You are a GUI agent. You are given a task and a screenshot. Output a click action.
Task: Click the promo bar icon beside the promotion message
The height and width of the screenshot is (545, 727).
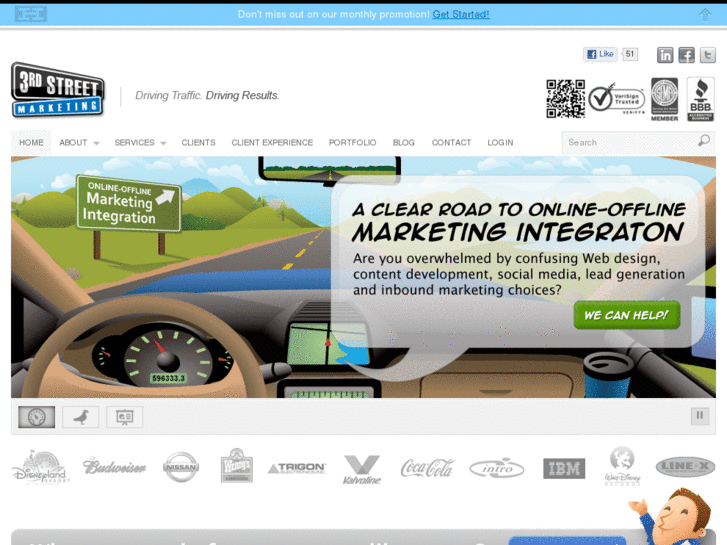point(31,14)
